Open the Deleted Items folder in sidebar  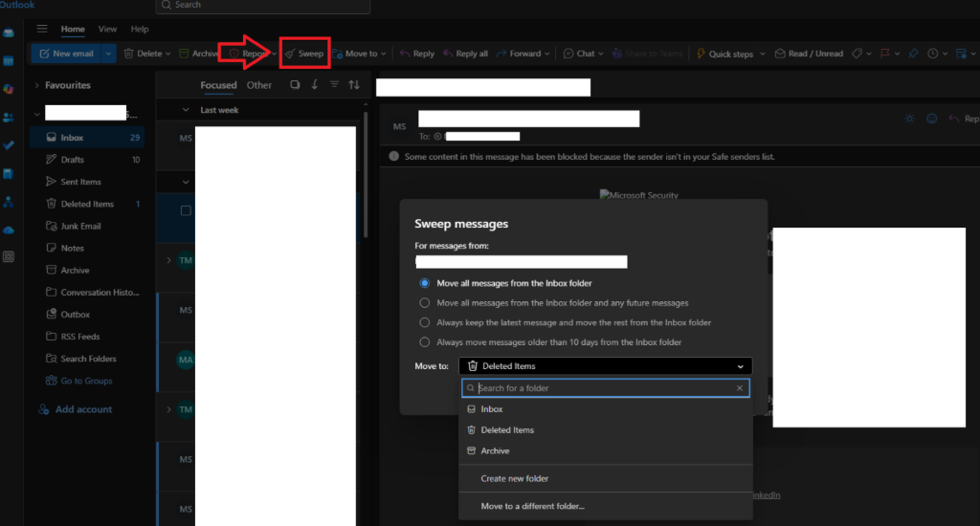(x=87, y=204)
